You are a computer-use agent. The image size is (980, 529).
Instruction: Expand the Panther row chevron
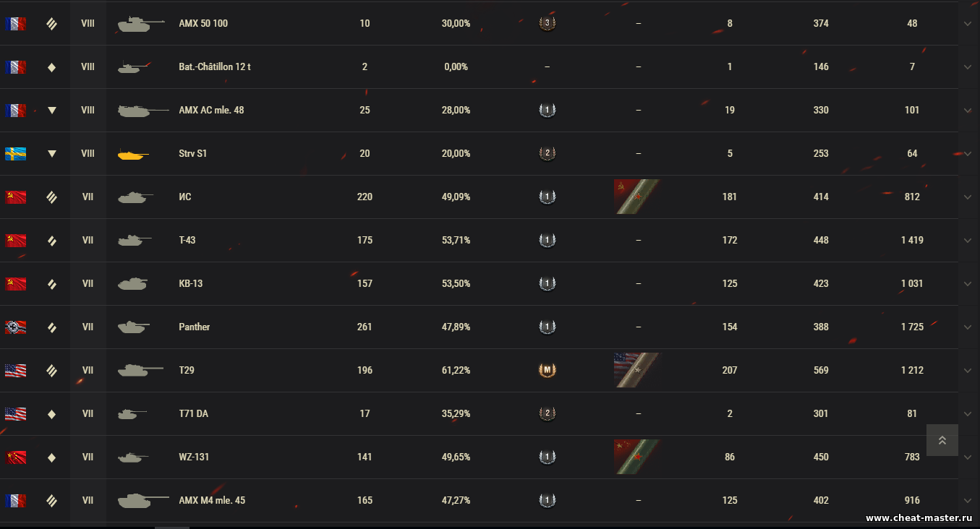point(968,327)
